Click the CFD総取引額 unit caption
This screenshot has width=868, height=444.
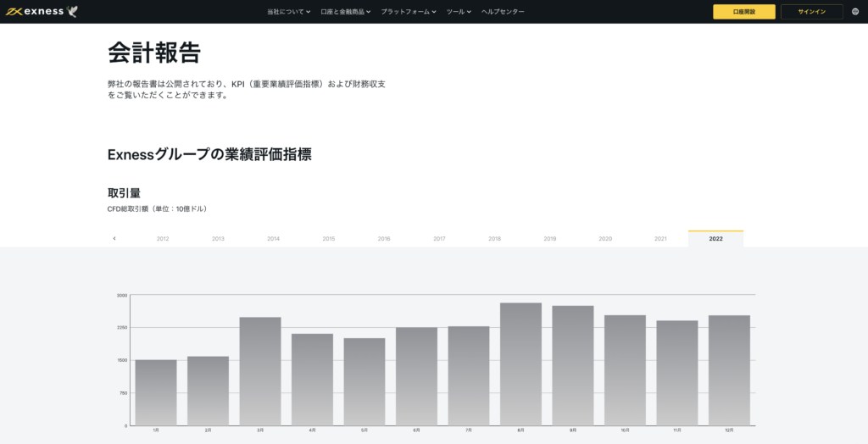(157, 209)
